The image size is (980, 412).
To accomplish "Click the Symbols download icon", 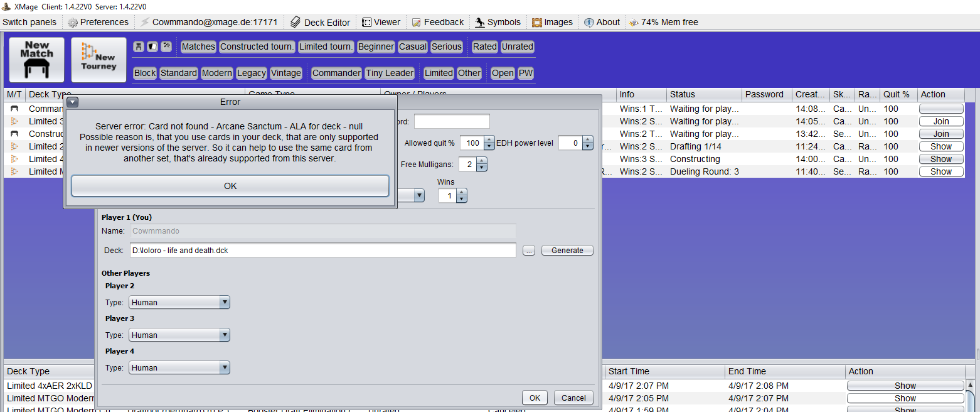I will tap(481, 23).
